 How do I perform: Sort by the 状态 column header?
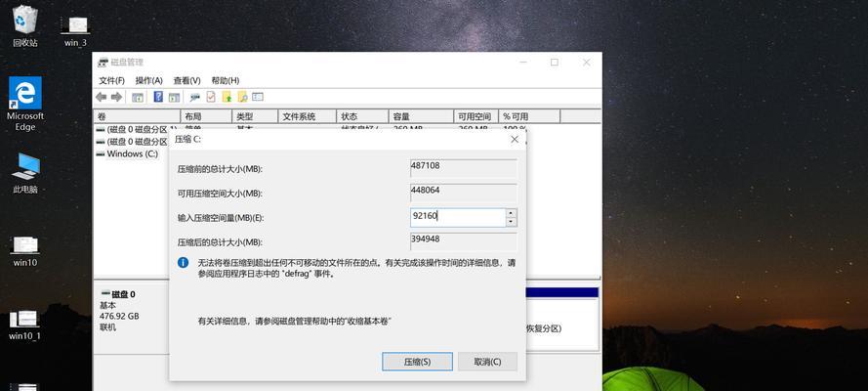362,116
